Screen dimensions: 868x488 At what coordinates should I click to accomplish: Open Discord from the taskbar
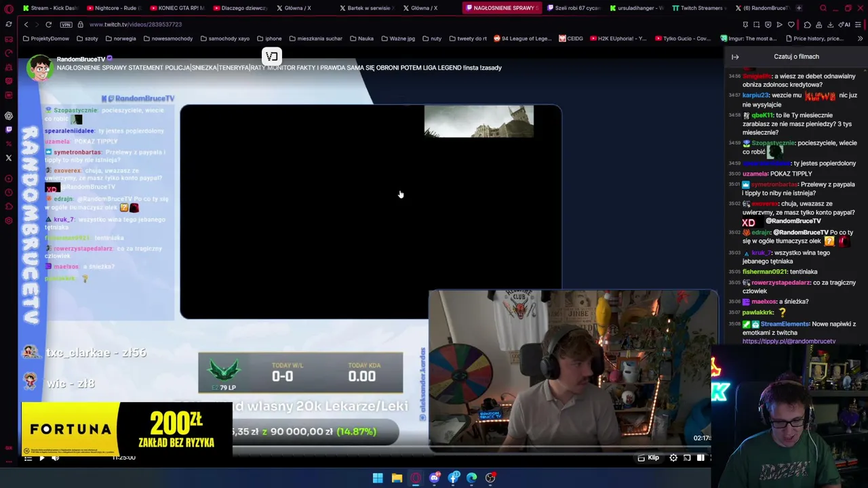(x=435, y=478)
